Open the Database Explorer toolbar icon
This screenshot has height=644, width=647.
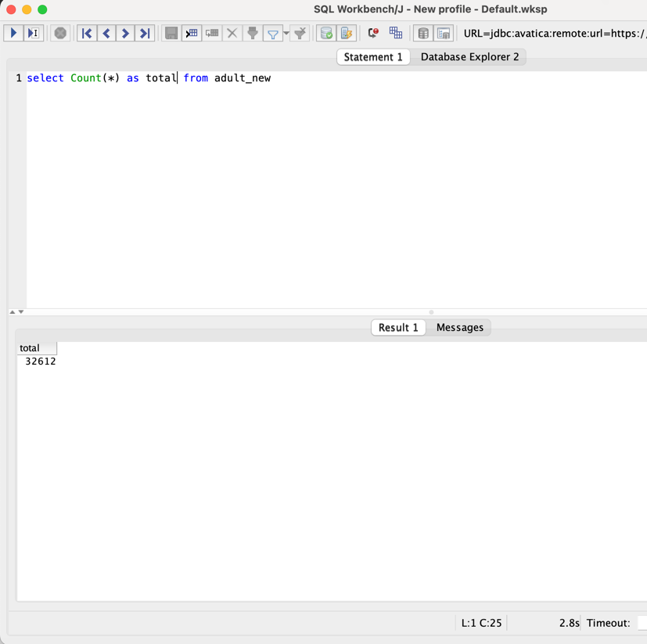(x=423, y=33)
